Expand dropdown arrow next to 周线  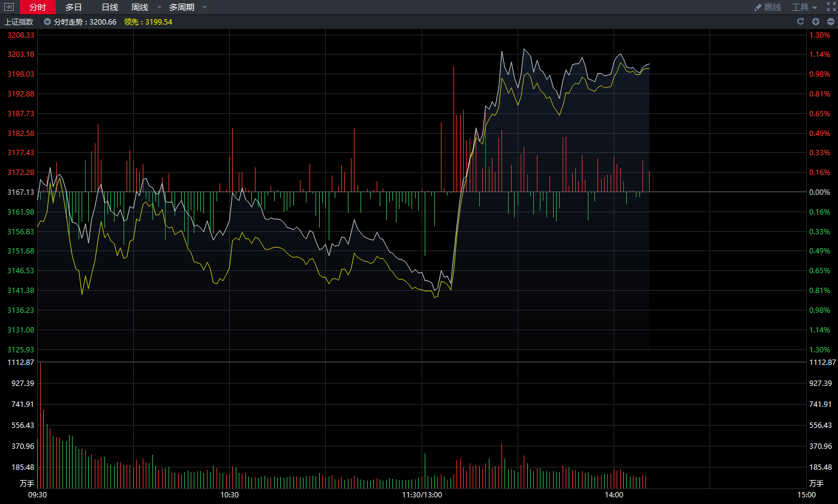pos(160,7)
